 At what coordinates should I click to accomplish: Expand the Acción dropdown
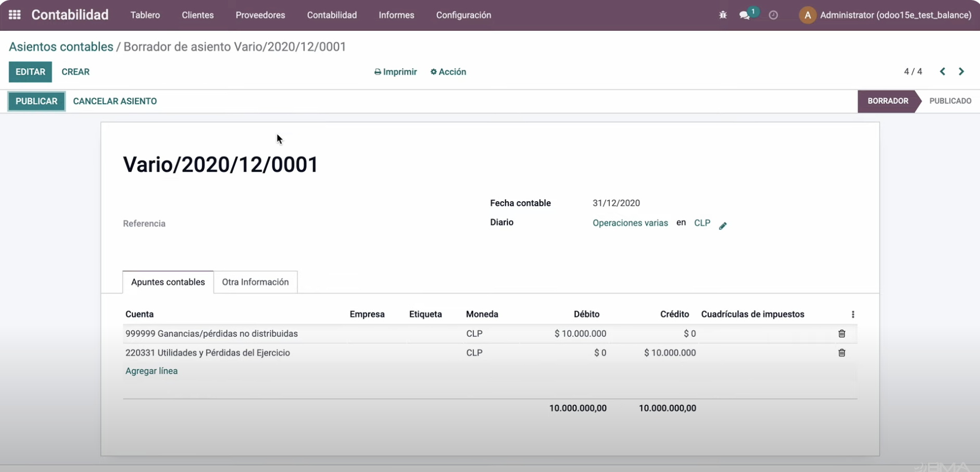pos(448,72)
